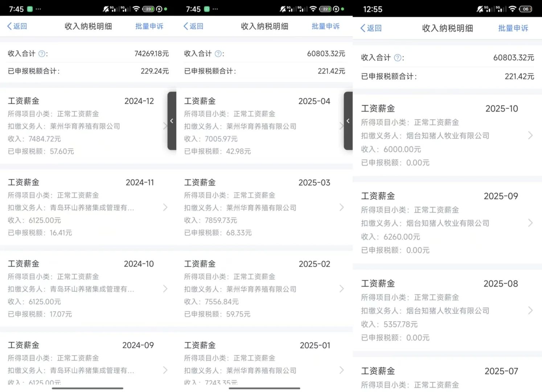Tap the silent-mode bell icon in the 12:55 status bar
Screen dimensions: 542x392
pos(480,9)
